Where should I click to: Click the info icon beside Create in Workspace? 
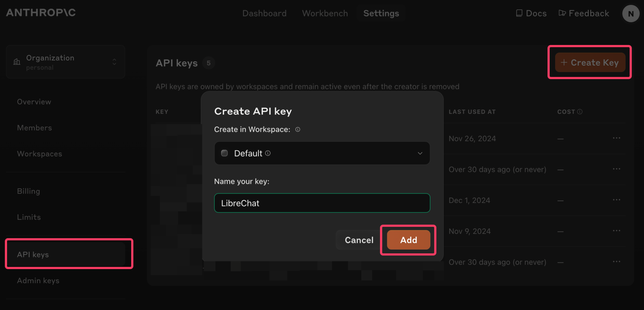pos(298,130)
